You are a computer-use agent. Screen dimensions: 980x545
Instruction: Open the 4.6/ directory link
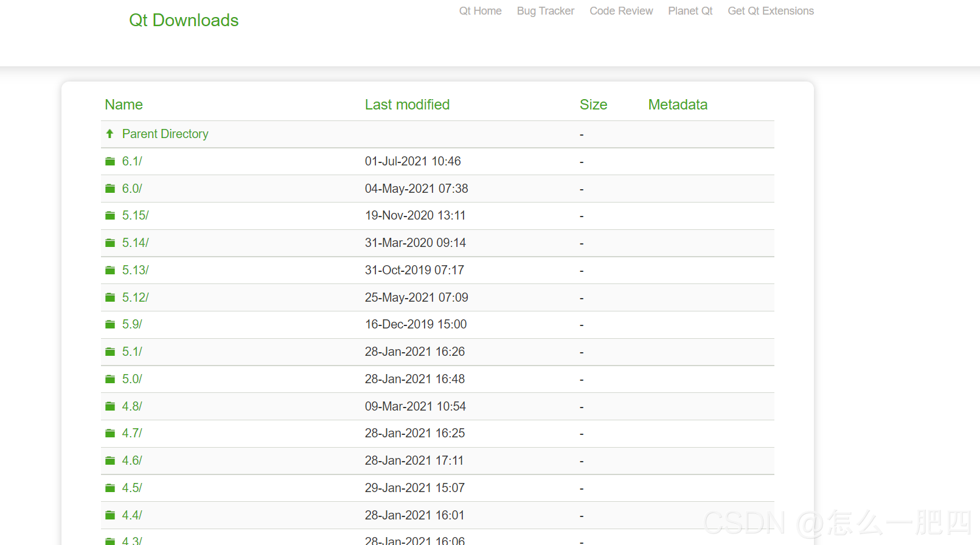(132, 460)
